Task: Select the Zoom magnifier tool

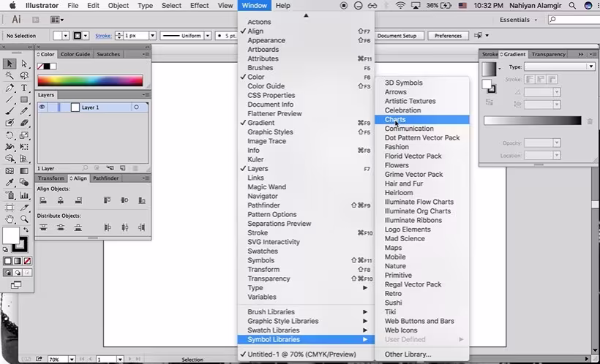Action: pyautogui.click(x=24, y=219)
